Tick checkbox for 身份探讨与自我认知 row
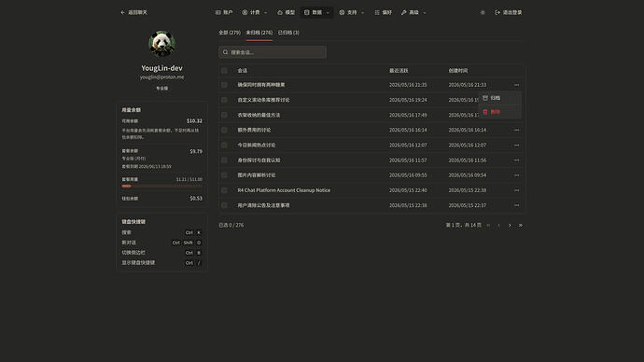 click(x=224, y=160)
